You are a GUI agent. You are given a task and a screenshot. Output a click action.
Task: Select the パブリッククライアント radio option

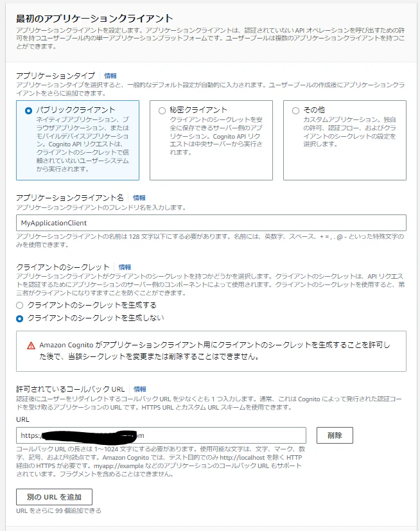pyautogui.click(x=29, y=110)
